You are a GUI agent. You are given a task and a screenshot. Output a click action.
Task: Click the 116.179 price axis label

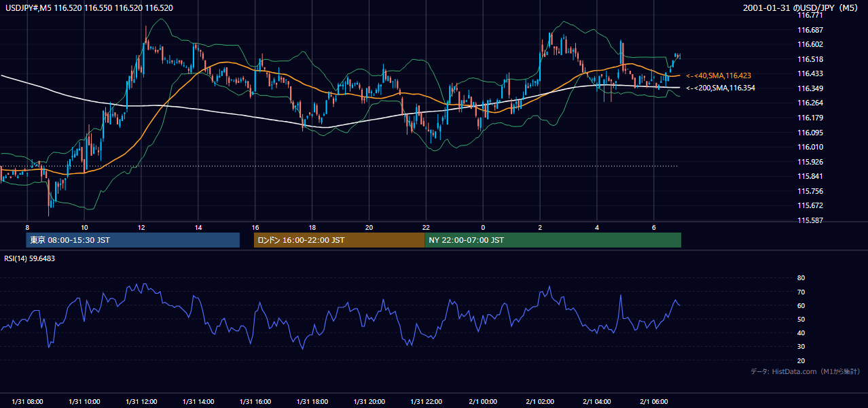(810, 118)
